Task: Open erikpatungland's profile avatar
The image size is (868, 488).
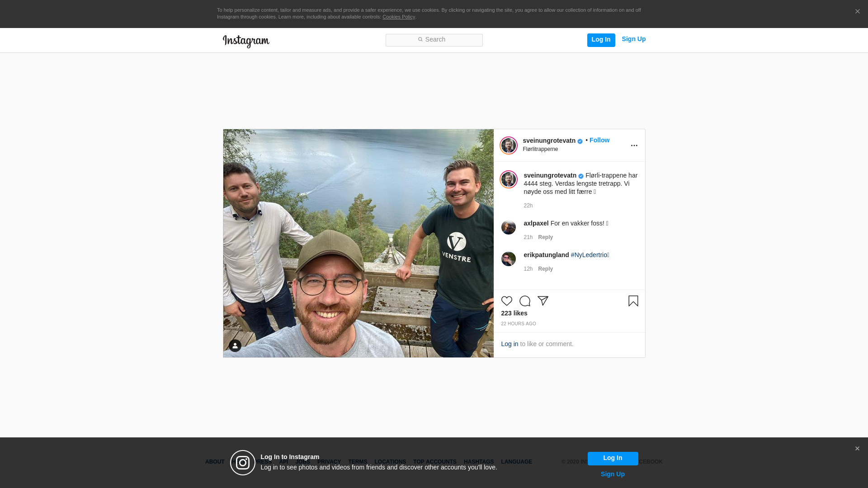Action: coord(508,259)
